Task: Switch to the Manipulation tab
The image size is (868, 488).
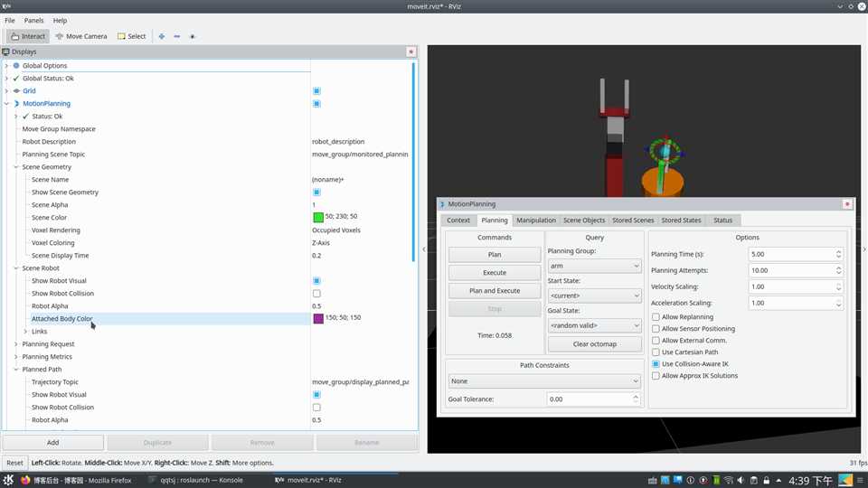Action: [x=536, y=221]
